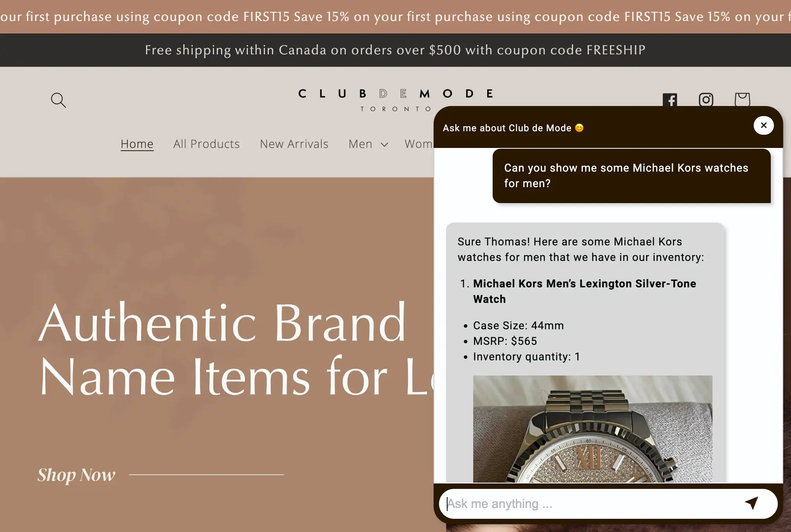The width and height of the screenshot is (791, 532).
Task: Click the Facebook icon
Action: [670, 100]
